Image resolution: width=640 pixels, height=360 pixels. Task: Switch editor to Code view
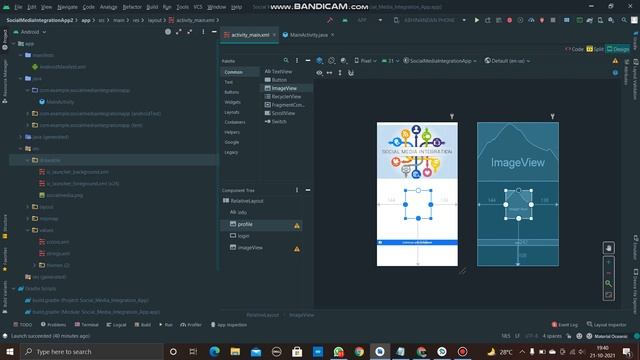pyautogui.click(x=574, y=49)
